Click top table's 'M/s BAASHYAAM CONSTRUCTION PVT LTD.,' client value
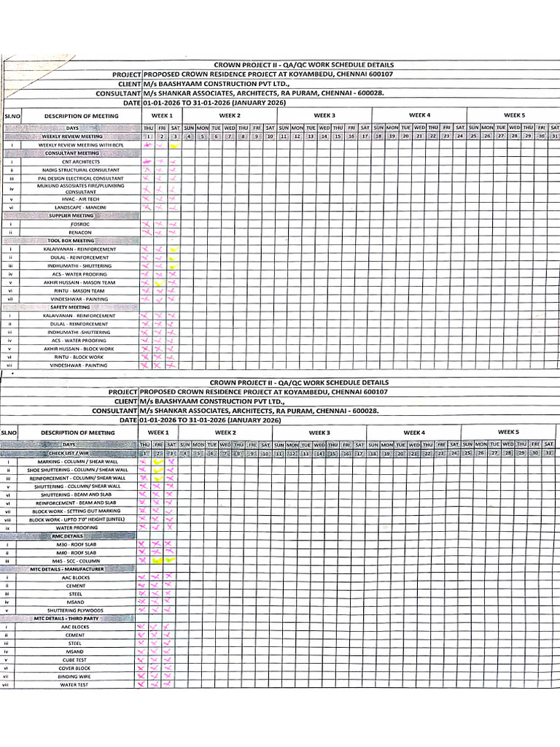Image resolution: width=560 pixels, height=747 pixels. coord(217,84)
